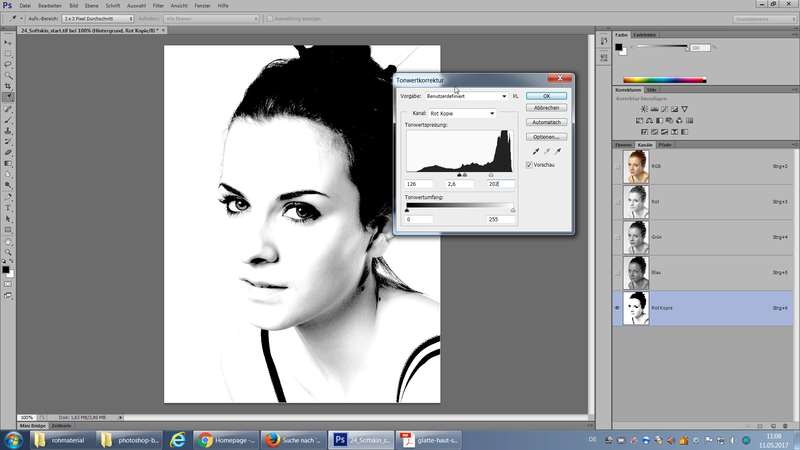Click the preset options icon beside Vorgabe

pyautogui.click(x=516, y=96)
